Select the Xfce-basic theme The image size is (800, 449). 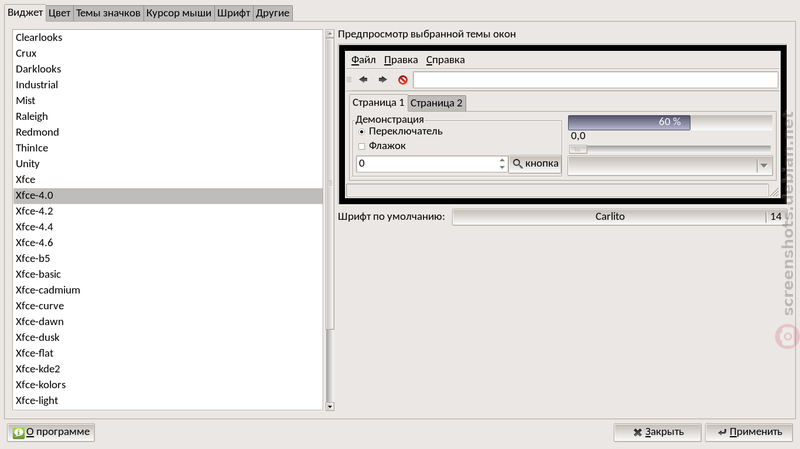[x=168, y=275]
